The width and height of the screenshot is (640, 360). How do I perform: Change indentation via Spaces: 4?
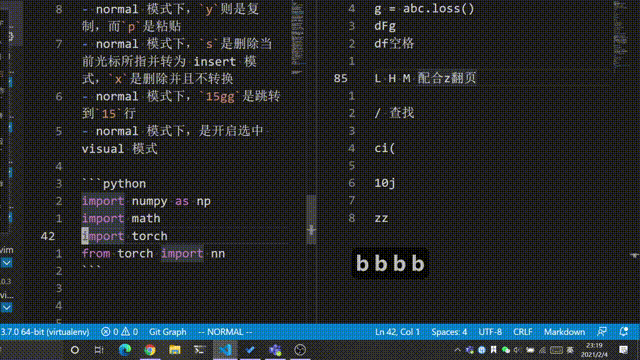point(449,332)
